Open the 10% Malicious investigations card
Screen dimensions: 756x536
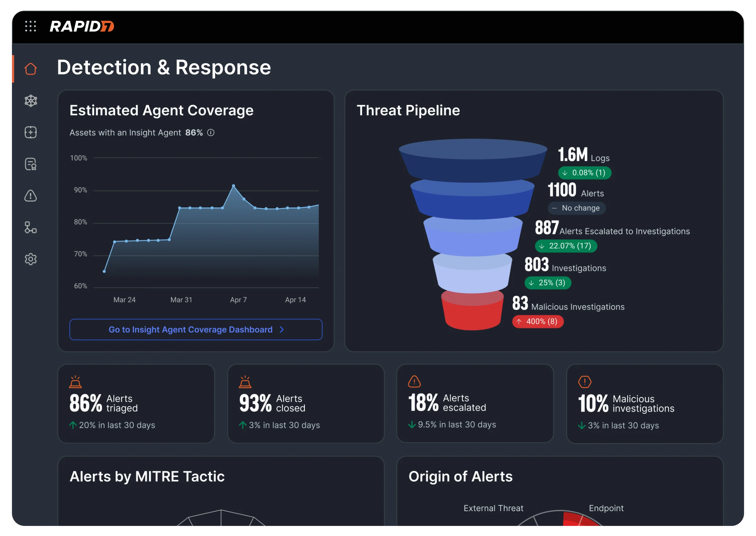pos(645,403)
